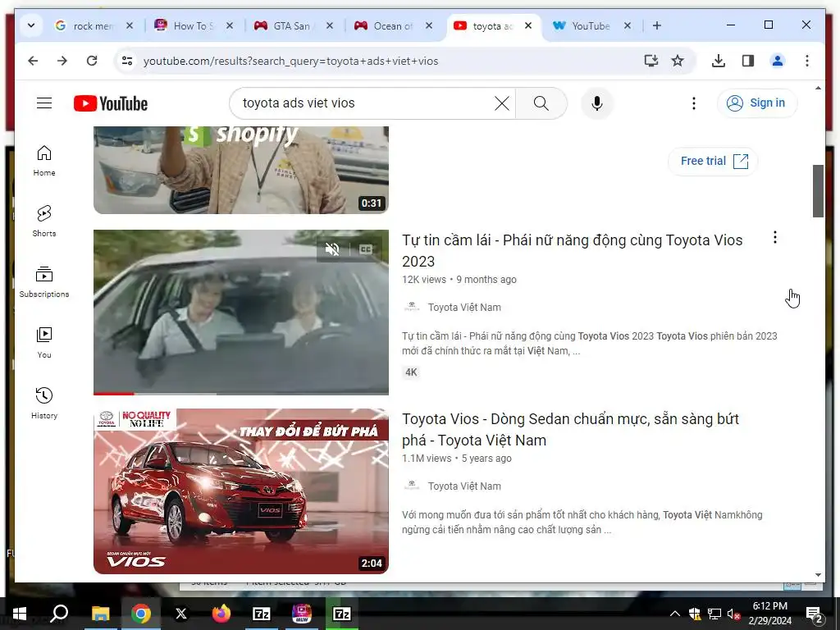Click the magnifier search button

tap(541, 103)
